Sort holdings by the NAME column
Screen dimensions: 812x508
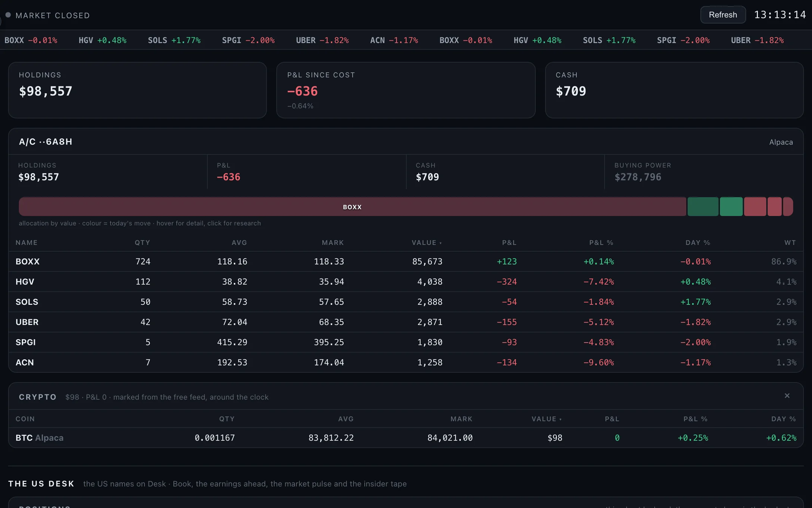click(26, 243)
